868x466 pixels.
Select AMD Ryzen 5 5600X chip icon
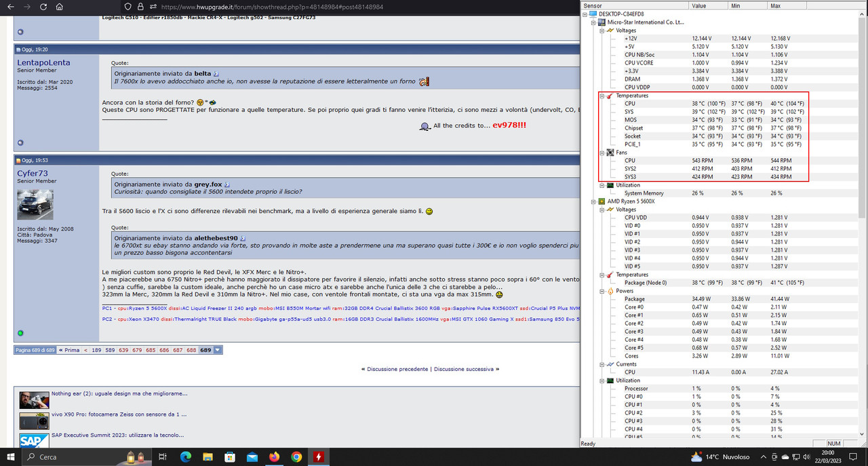point(602,201)
